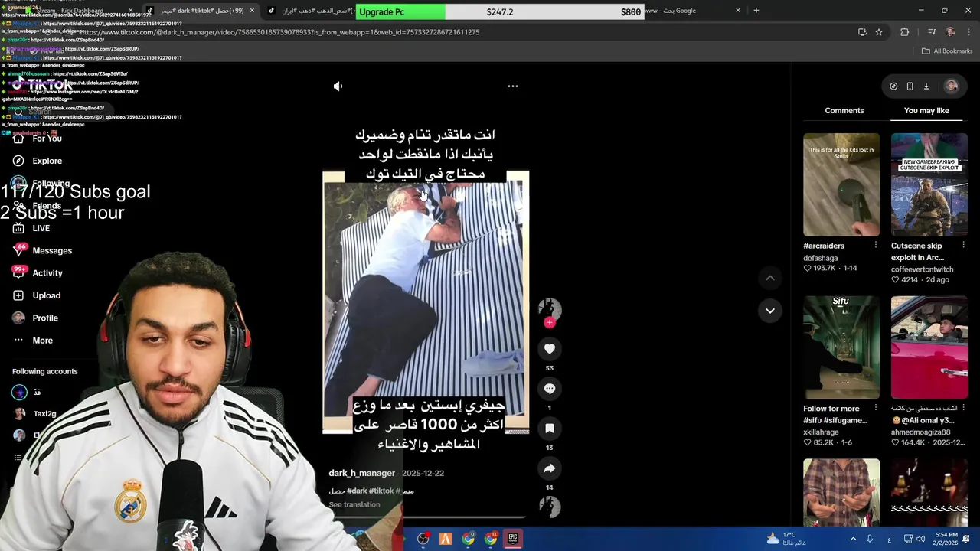Image resolution: width=980 pixels, height=551 pixels.
Task: Open Chrome extensions puzzle icon
Action: tap(905, 32)
